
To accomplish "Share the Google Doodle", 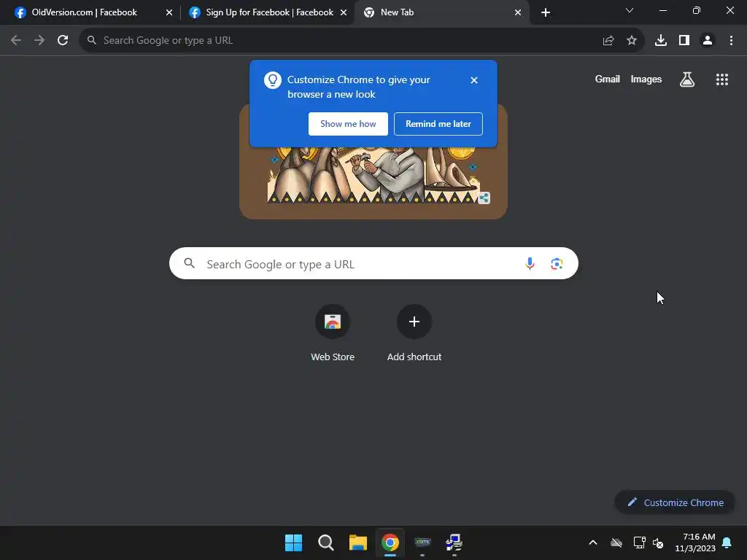I will point(484,198).
